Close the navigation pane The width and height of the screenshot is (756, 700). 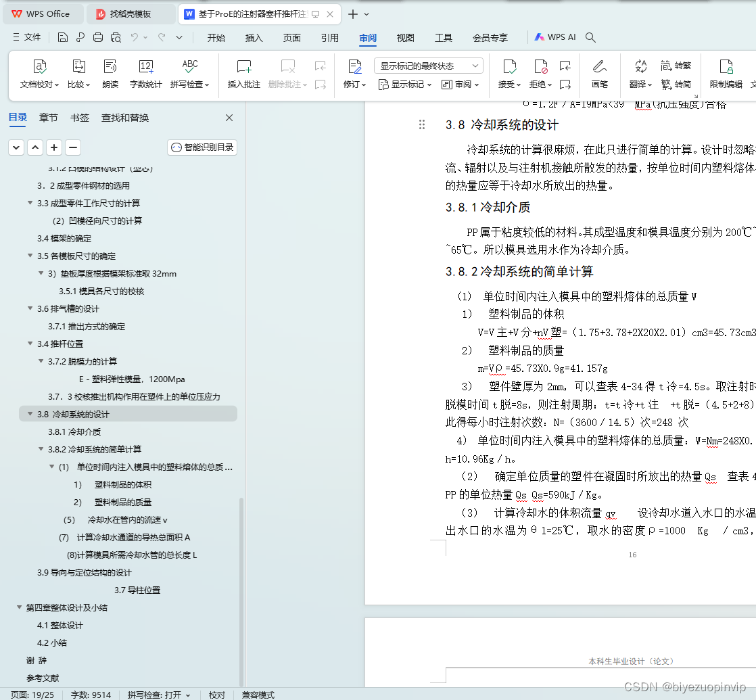(229, 118)
